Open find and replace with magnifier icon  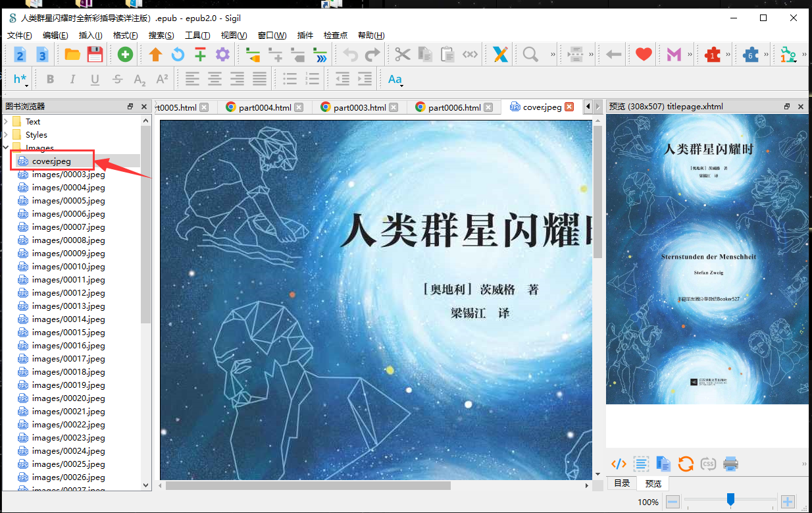pyautogui.click(x=530, y=55)
